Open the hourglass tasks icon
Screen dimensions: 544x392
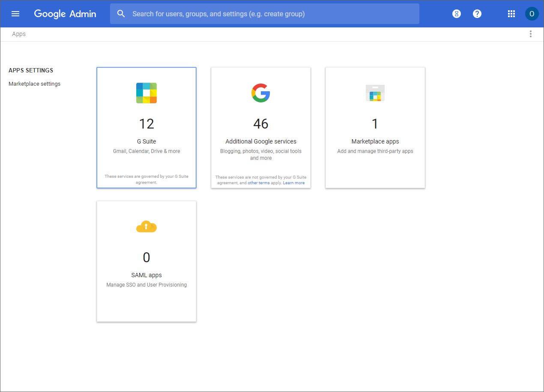457,14
